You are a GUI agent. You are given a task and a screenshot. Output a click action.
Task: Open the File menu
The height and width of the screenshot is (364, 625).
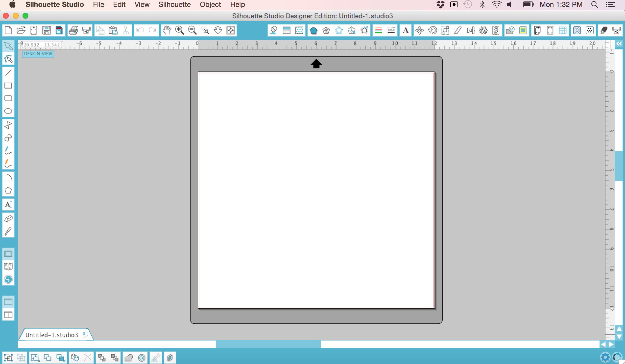(x=98, y=4)
